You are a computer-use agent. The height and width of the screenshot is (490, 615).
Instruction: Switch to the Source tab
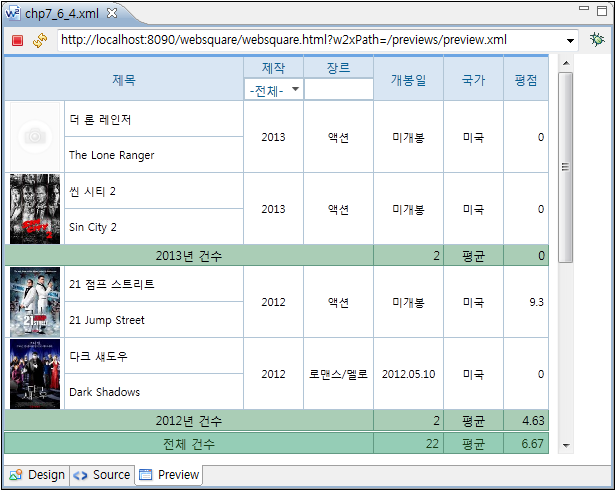[x=102, y=475]
